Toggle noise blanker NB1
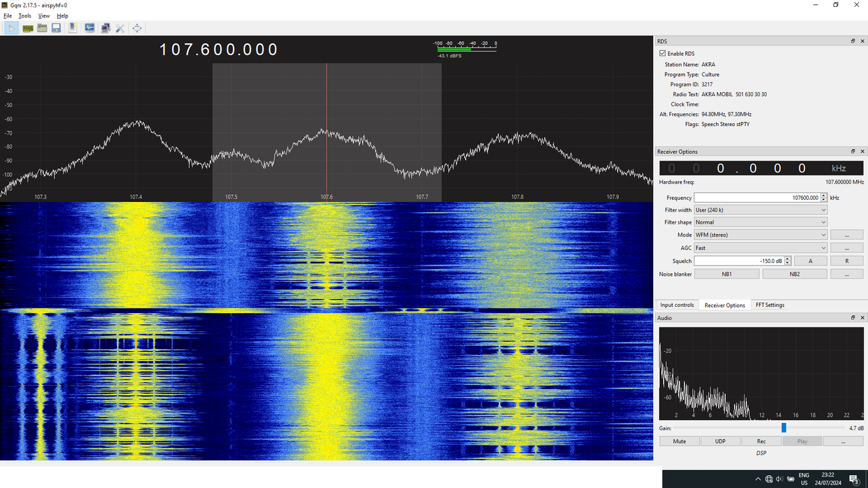This screenshot has height=488, width=868. [726, 274]
